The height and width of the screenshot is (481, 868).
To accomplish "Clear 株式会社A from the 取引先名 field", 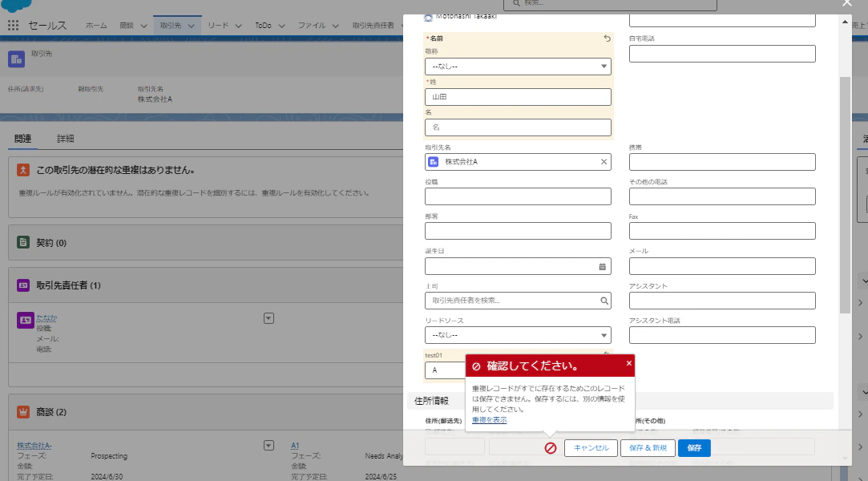I will [x=604, y=162].
